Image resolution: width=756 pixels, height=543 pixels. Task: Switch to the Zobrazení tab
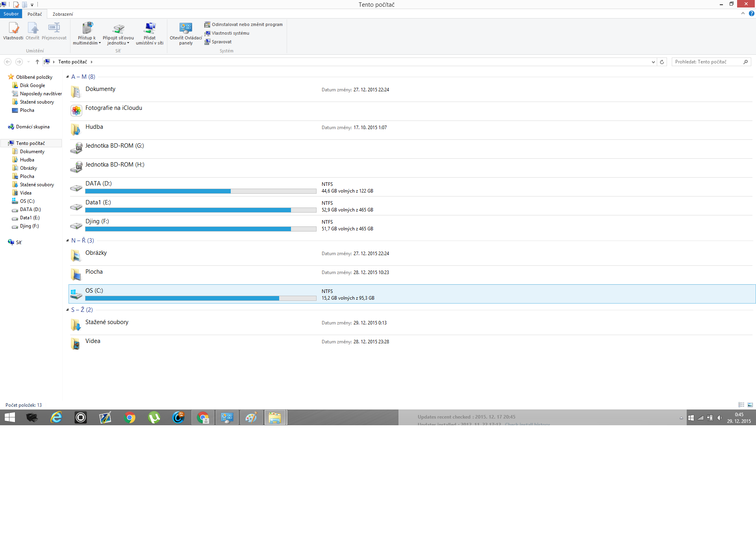coord(63,14)
